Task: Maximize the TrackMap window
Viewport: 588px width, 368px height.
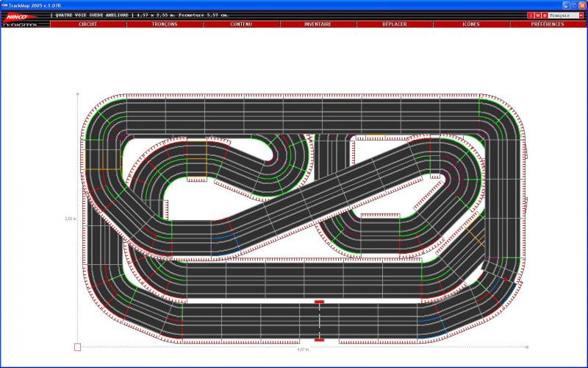Action: (574, 4)
